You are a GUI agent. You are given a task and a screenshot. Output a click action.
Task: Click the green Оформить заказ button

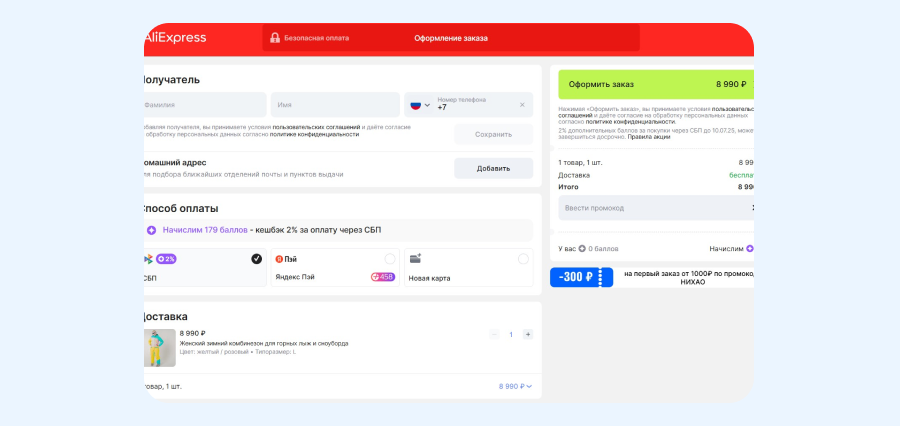click(656, 84)
